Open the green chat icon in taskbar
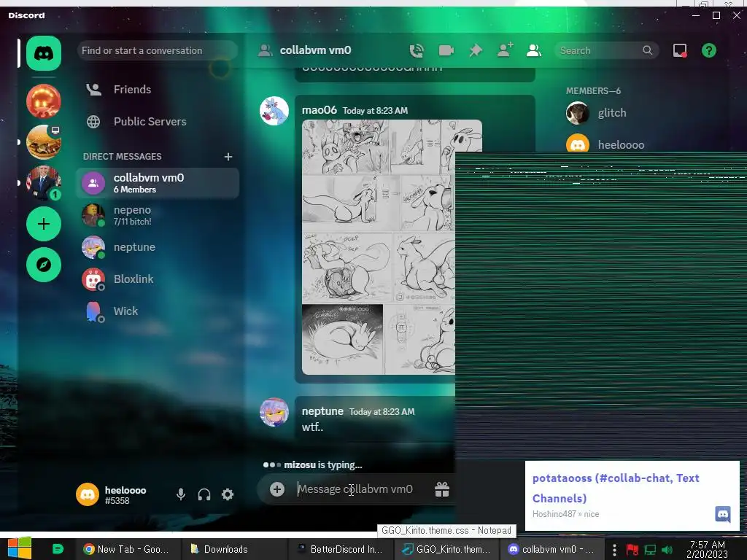 pos(58,549)
